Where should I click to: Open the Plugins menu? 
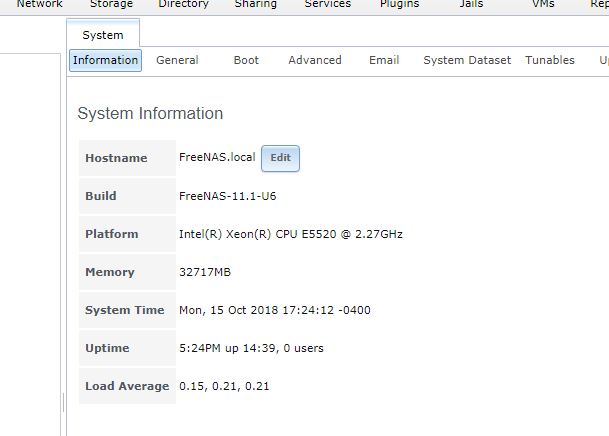coord(399,4)
